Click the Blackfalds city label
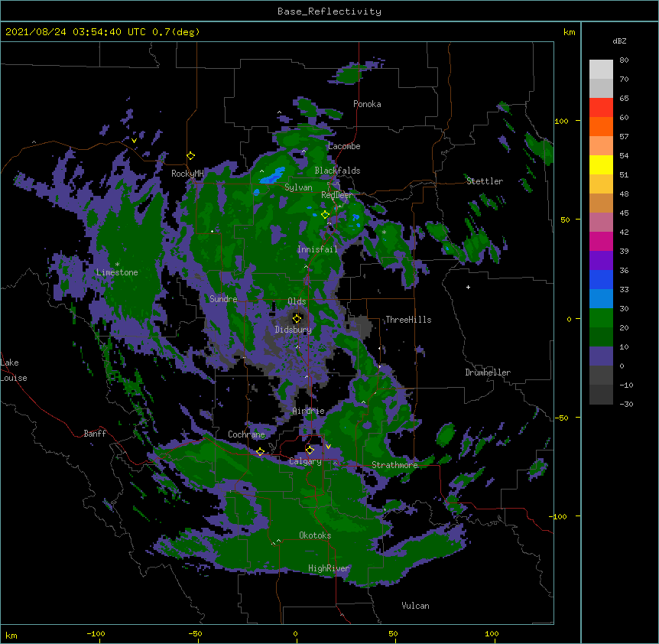This screenshot has height=644, width=659. pos(337,171)
